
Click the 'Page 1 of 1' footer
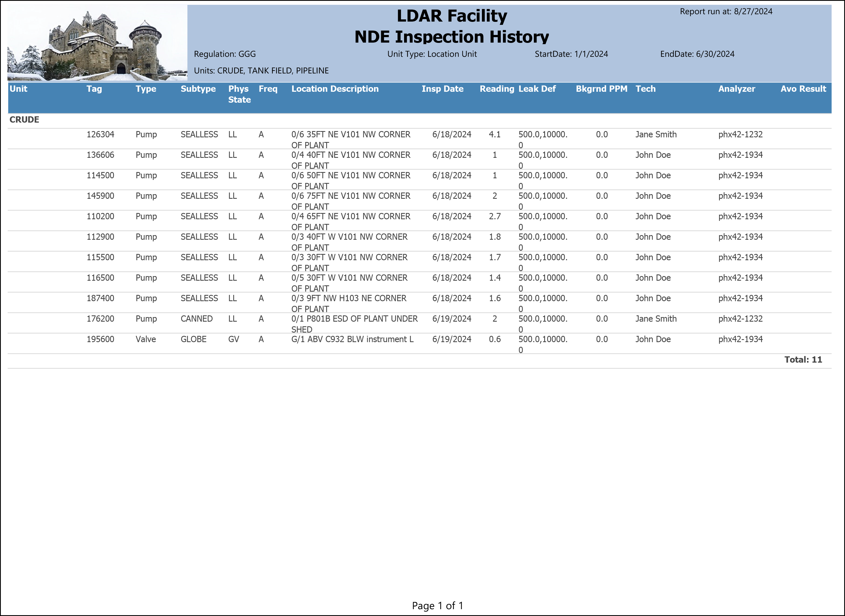pos(437,606)
